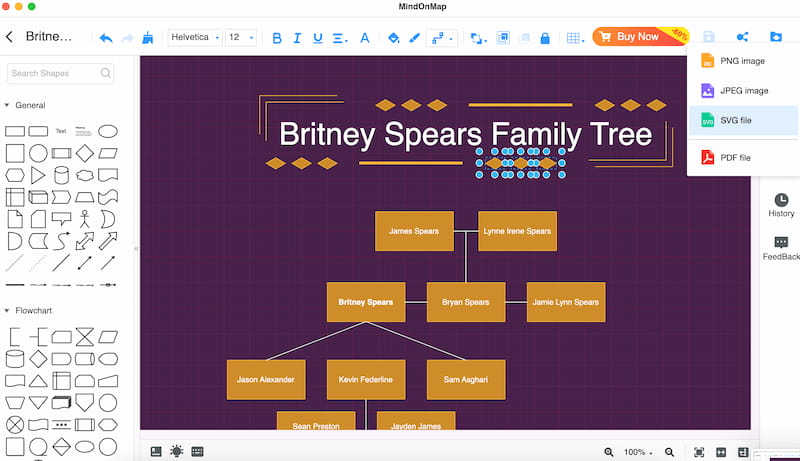Click the share icon
The width and height of the screenshot is (800, 461).
click(x=742, y=36)
